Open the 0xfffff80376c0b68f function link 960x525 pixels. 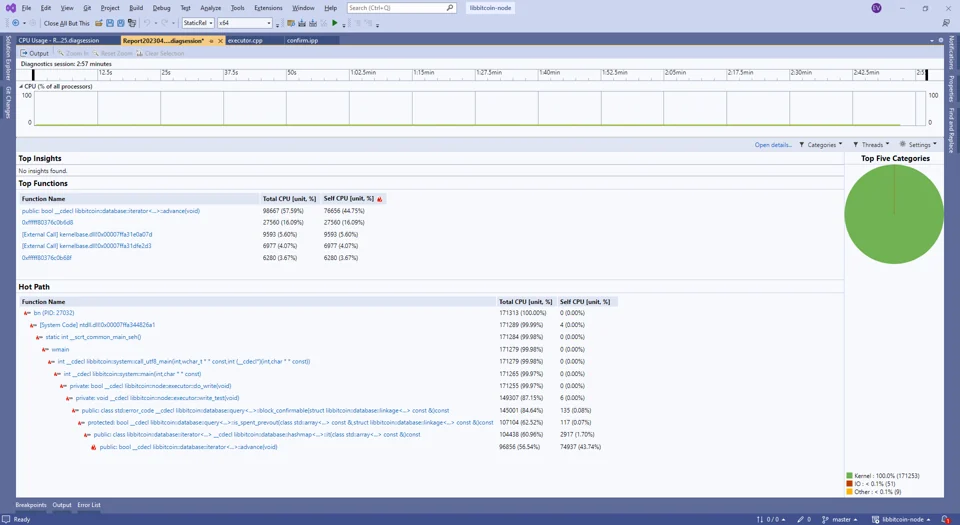47,258
